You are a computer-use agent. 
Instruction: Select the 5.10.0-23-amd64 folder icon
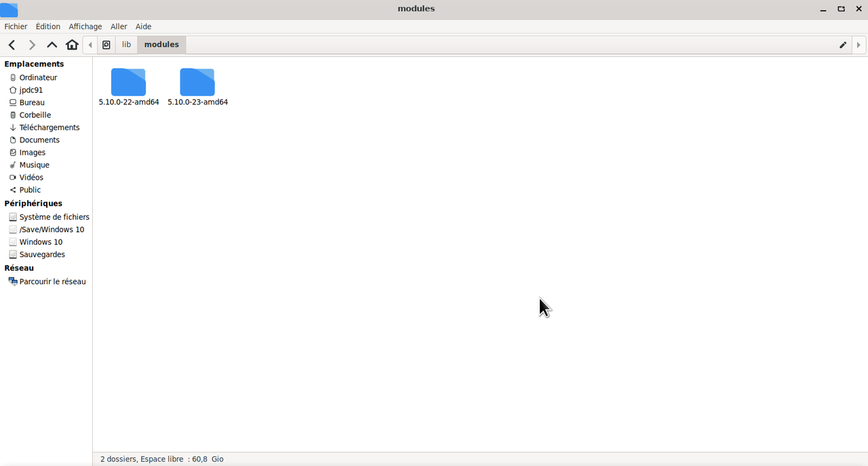(197, 82)
